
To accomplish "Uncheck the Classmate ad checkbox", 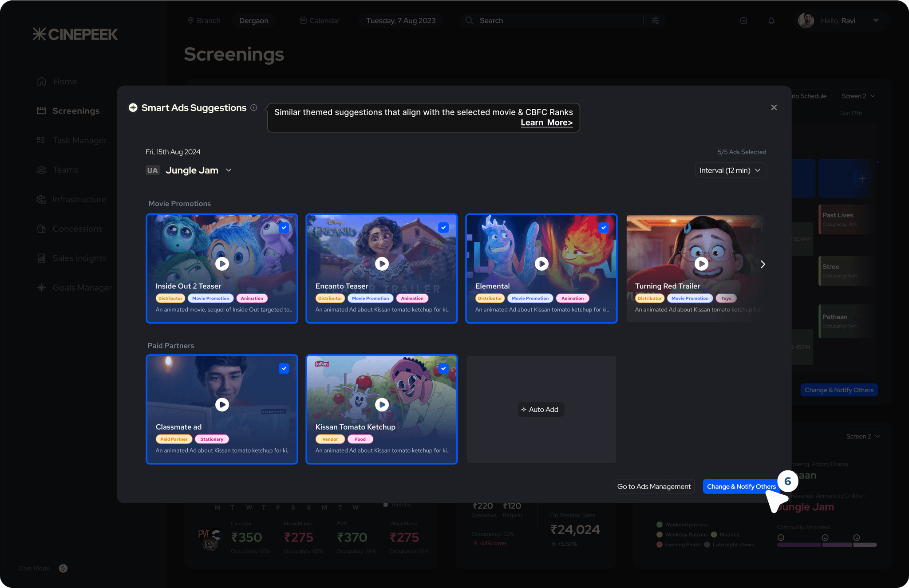I will [x=284, y=368].
